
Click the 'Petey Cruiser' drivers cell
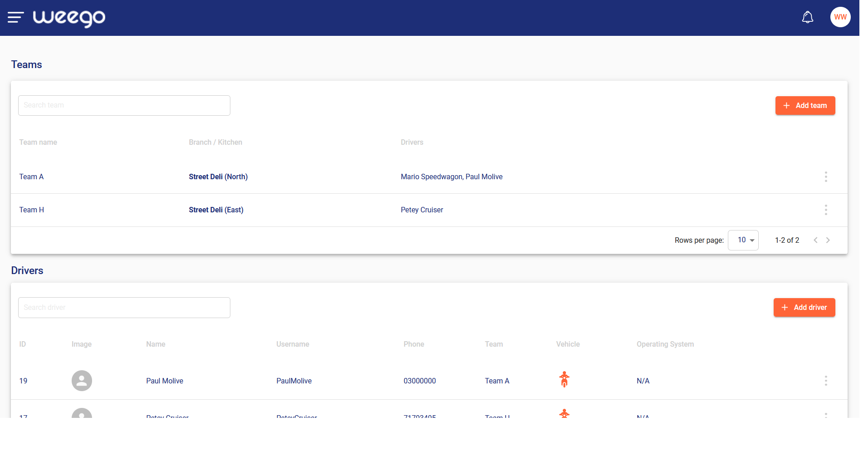point(422,210)
